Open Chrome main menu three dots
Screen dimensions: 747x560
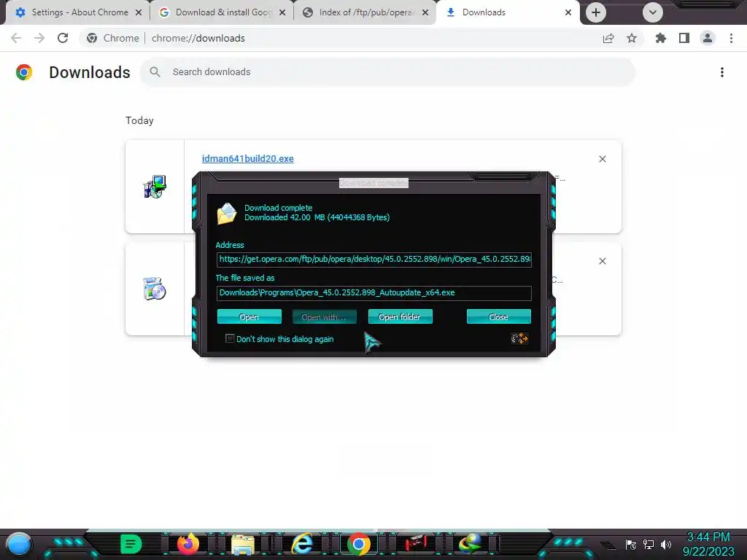[x=731, y=38]
